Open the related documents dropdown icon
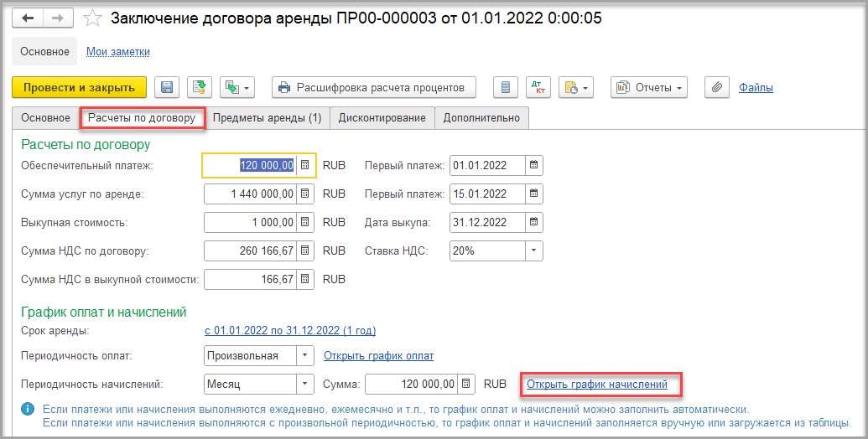Viewport: 868px width, 439px height. [575, 87]
